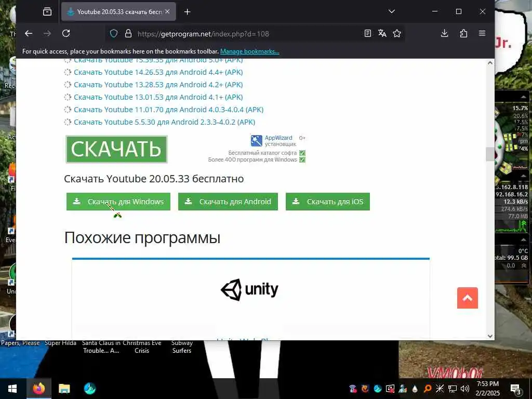This screenshot has height=399, width=532.
Task: Click the page scrollbar down arrow
Action: coord(490,336)
